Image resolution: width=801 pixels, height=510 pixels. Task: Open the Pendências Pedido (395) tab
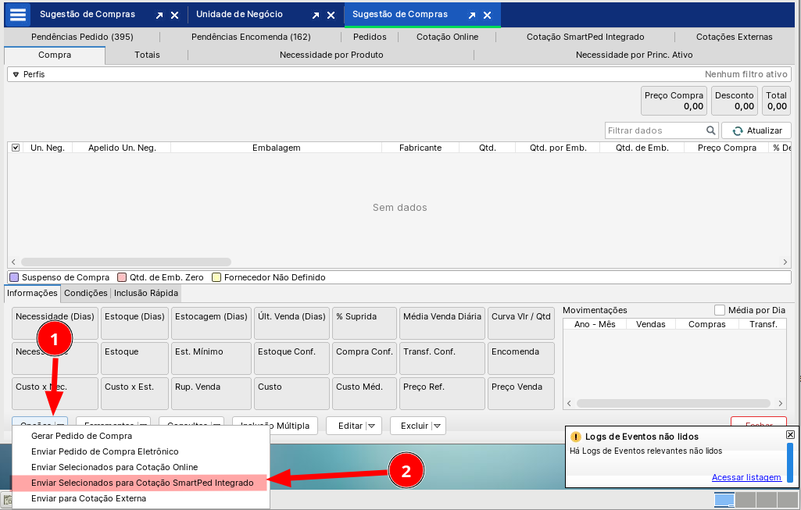(82, 37)
